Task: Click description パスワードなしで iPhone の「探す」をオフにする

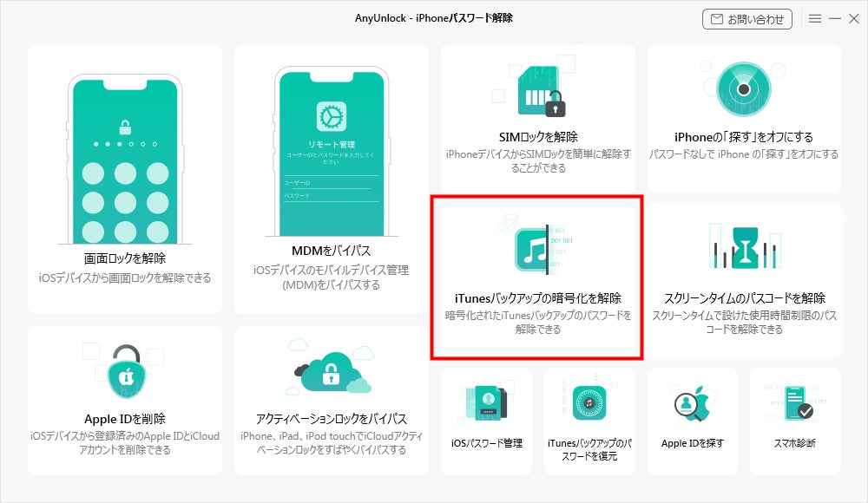Action: pos(744,154)
